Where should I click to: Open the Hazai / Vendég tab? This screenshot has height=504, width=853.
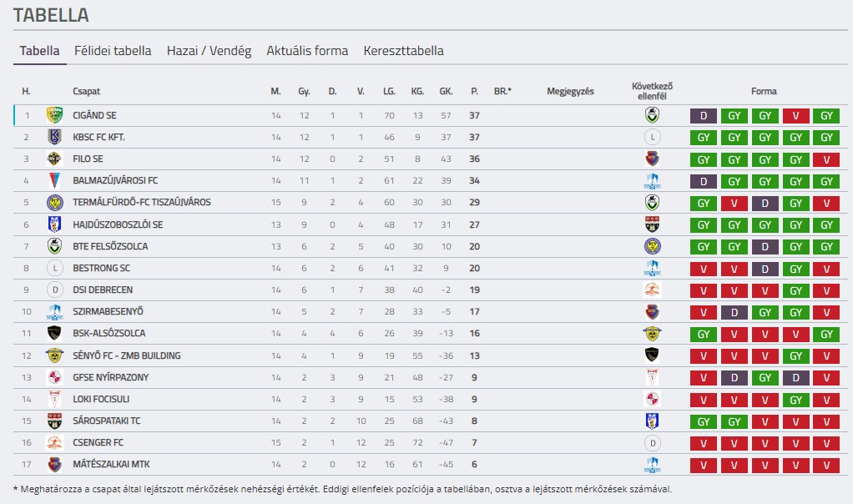tap(209, 51)
